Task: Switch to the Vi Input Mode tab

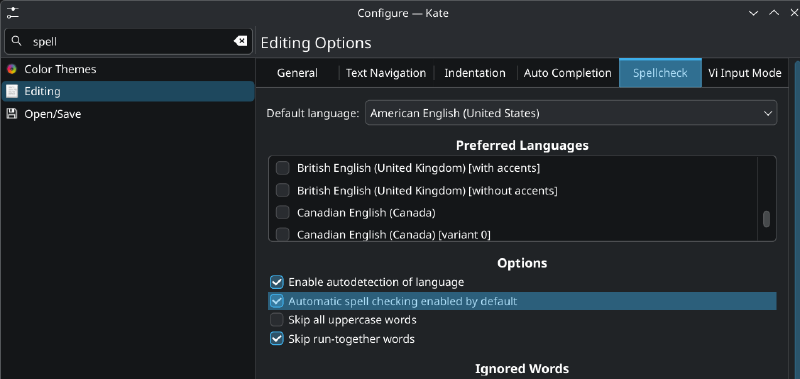Action: point(744,73)
